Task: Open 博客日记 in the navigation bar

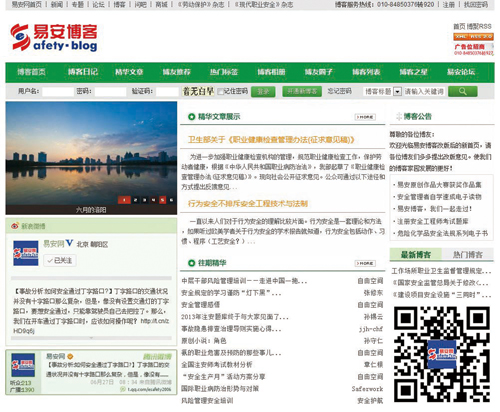Action: (83, 72)
